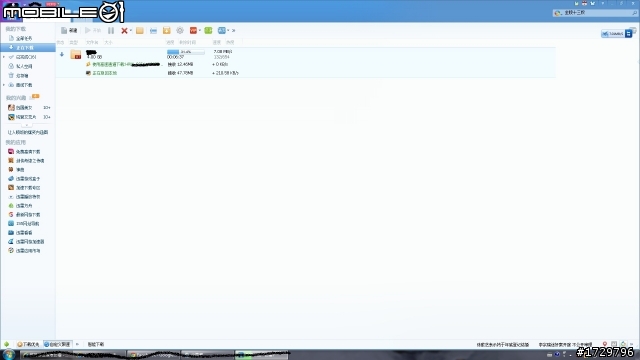Select the folder icon of the downloading task
The height and width of the screenshot is (360, 640).
coord(76,54)
